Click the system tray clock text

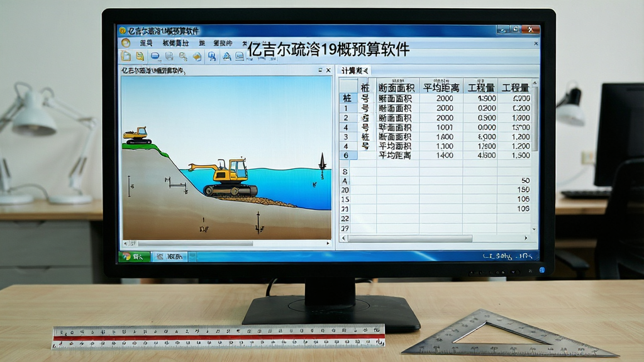tap(508, 256)
